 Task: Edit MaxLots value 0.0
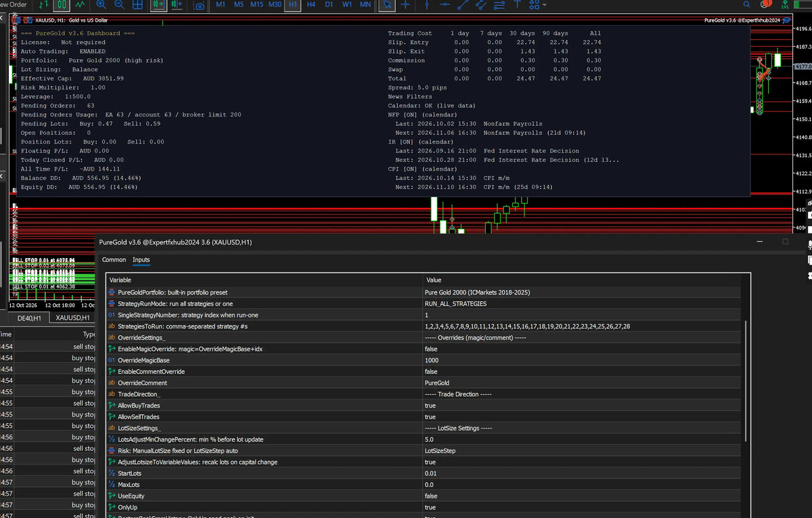582,485
